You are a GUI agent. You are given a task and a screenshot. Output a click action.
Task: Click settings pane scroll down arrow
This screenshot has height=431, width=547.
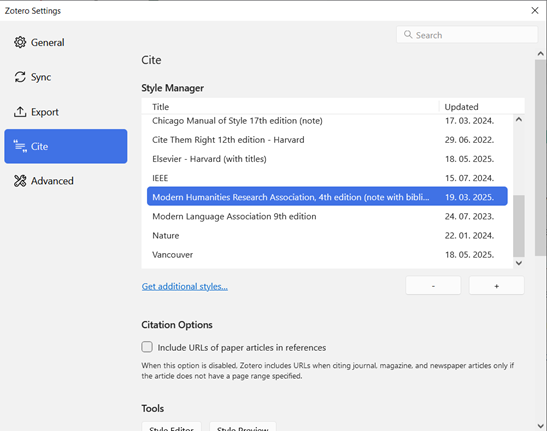(x=540, y=426)
